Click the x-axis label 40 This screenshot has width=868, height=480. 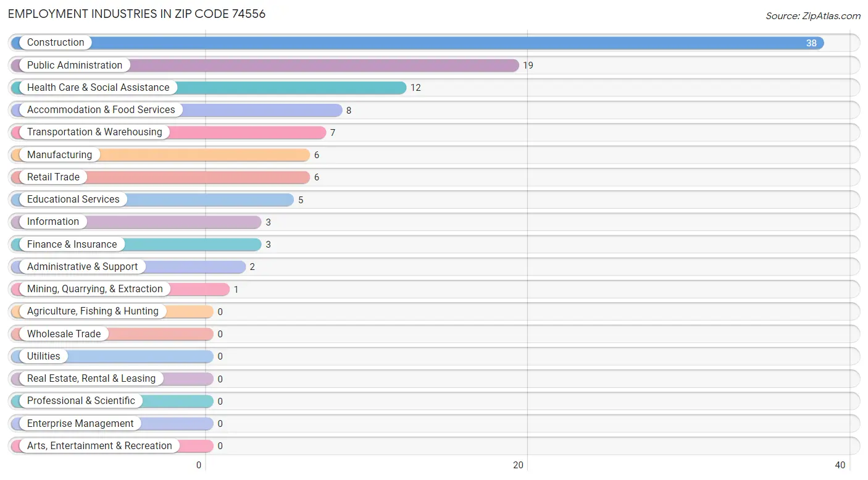[840, 465]
